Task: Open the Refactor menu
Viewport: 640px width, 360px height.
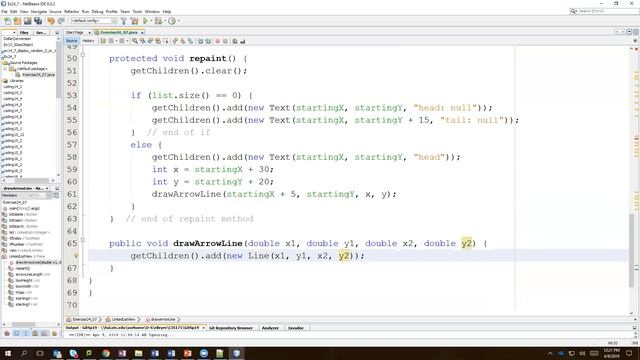Action: pyautogui.click(x=71, y=11)
